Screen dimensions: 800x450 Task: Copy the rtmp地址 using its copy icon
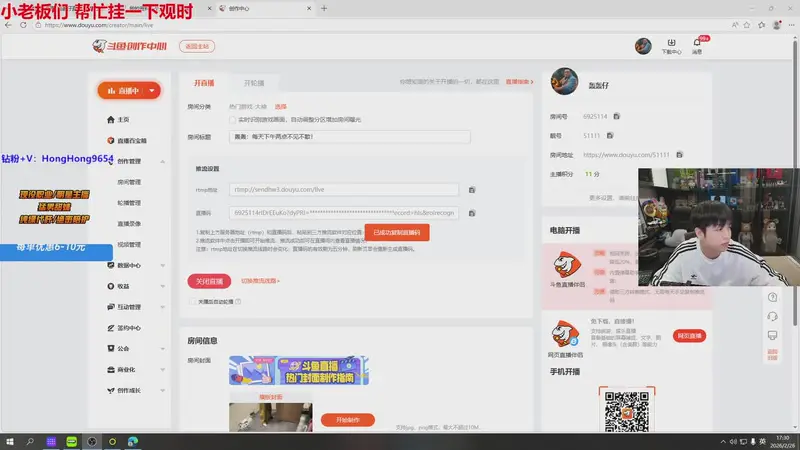pos(472,189)
